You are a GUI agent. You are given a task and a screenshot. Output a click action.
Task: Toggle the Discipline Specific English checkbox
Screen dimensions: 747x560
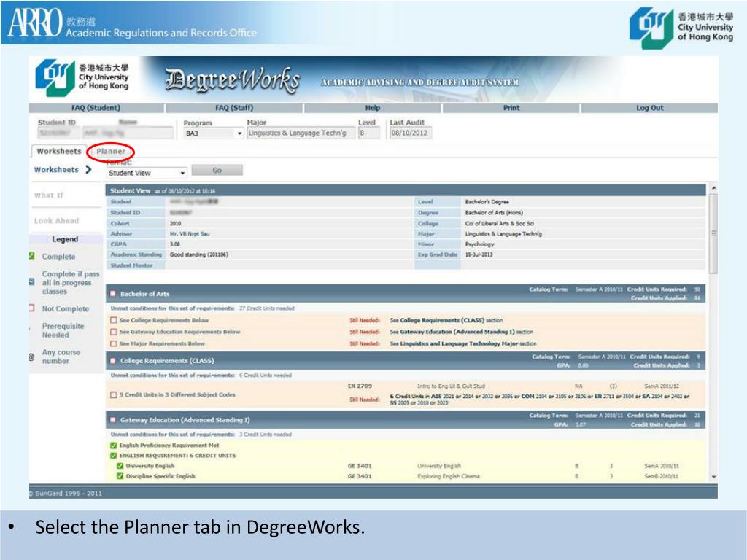120,476
